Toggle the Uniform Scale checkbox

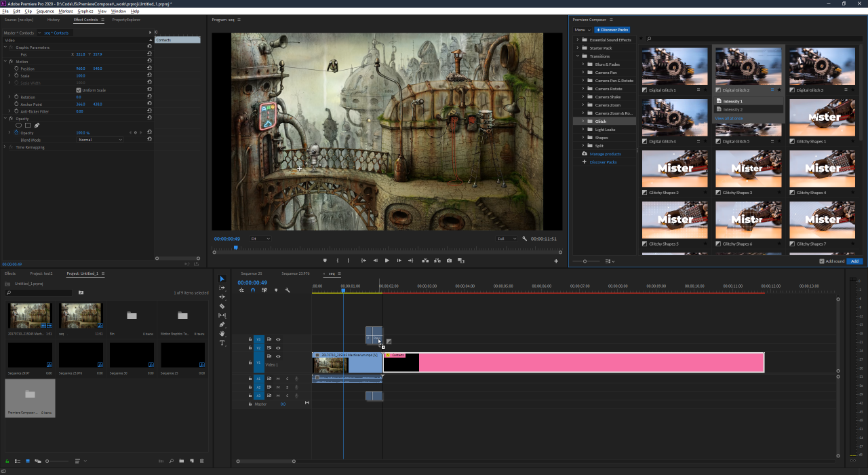(x=79, y=90)
